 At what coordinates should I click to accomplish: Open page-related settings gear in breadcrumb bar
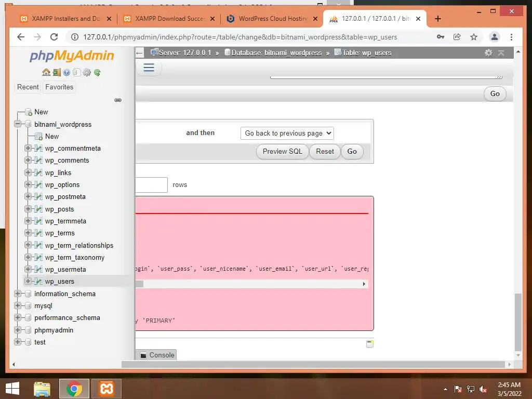coord(488,52)
